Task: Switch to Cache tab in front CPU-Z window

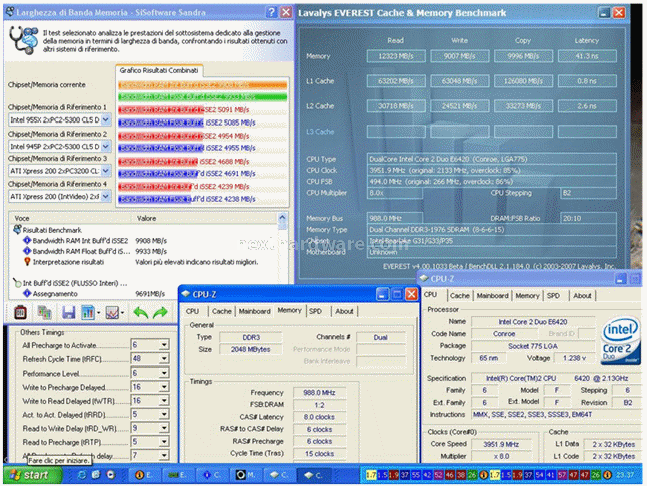Action: tap(222, 311)
